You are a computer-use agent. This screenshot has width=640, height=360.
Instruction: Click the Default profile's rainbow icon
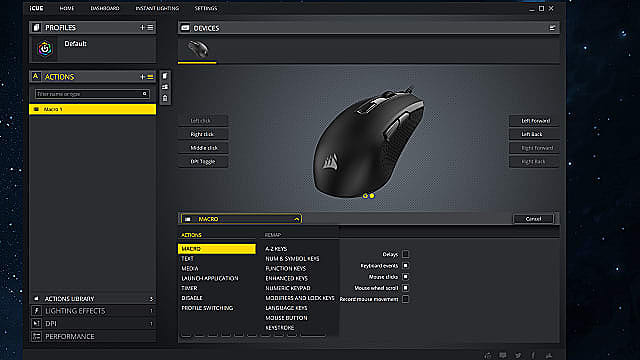point(45,49)
